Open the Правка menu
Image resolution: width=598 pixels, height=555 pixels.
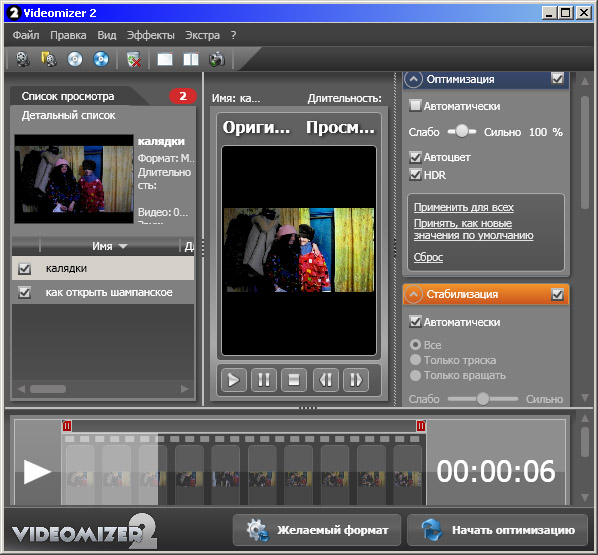(x=68, y=35)
